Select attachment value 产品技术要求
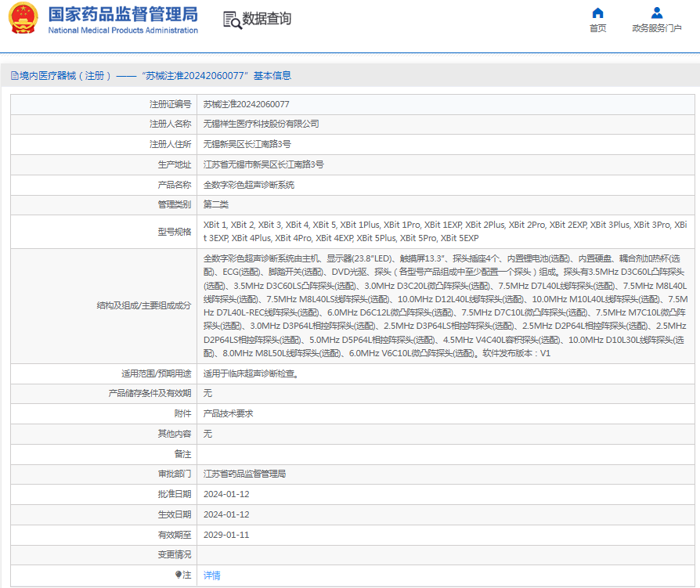The height and width of the screenshot is (588, 700). 228,413
